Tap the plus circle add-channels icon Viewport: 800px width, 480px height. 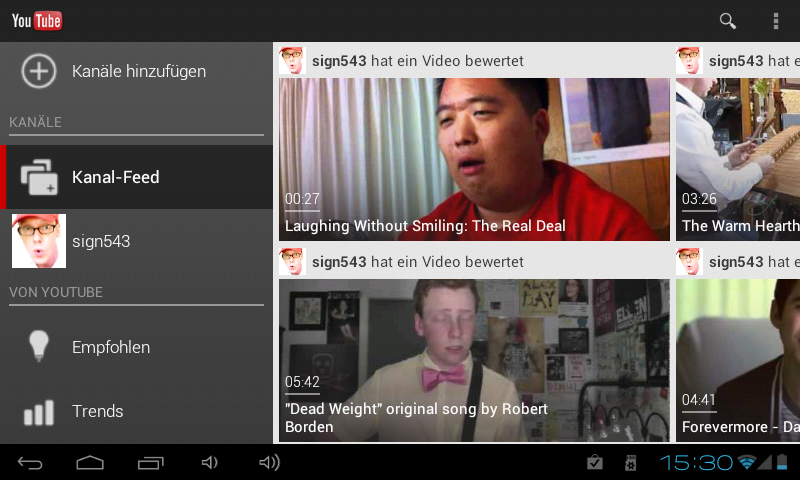pyautogui.click(x=39, y=71)
